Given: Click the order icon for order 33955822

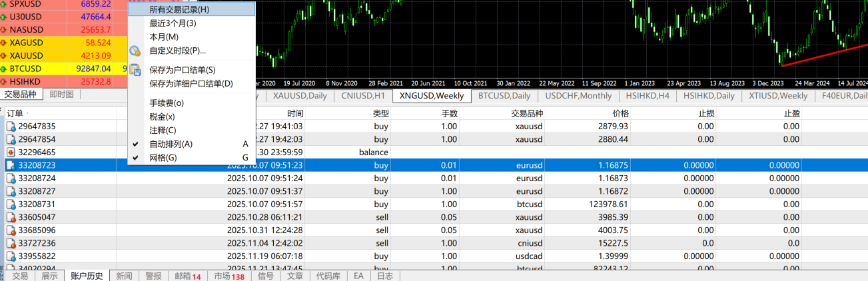Looking at the screenshot, I should click(x=11, y=256).
